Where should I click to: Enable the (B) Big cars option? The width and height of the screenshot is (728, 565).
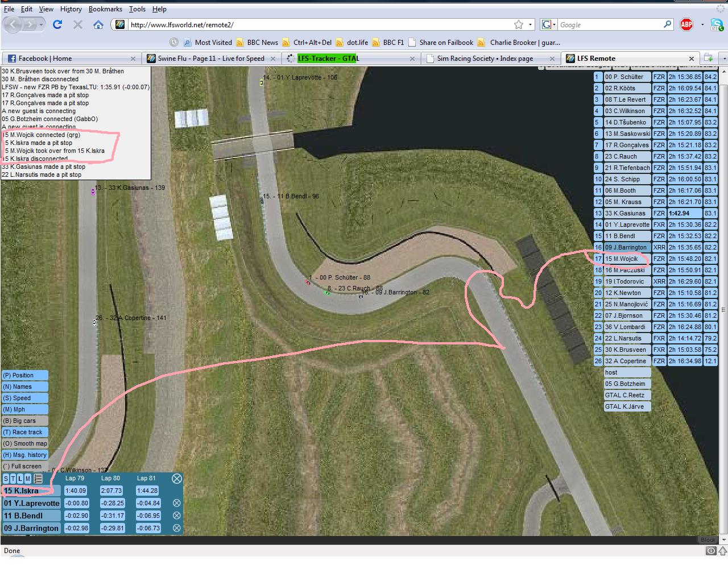pos(25,421)
